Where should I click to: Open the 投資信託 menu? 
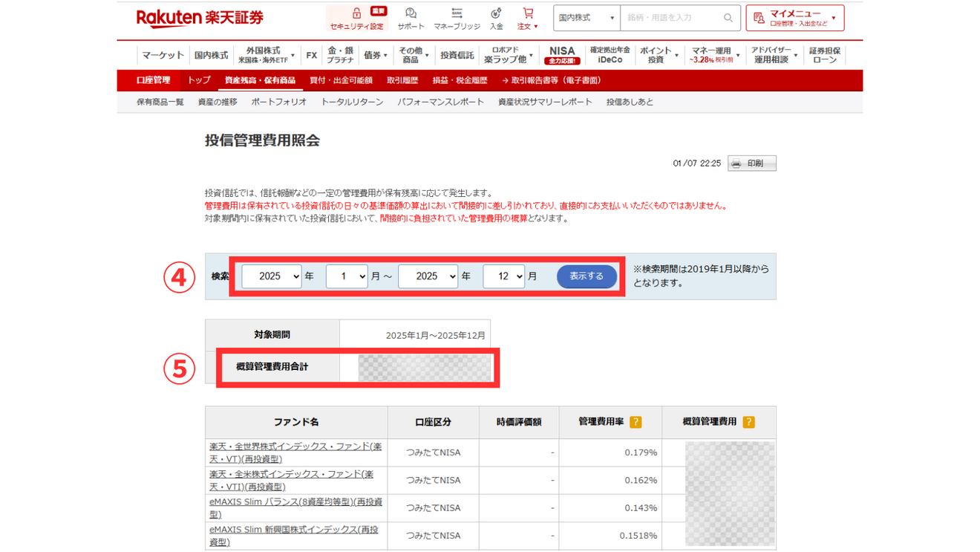tap(457, 56)
